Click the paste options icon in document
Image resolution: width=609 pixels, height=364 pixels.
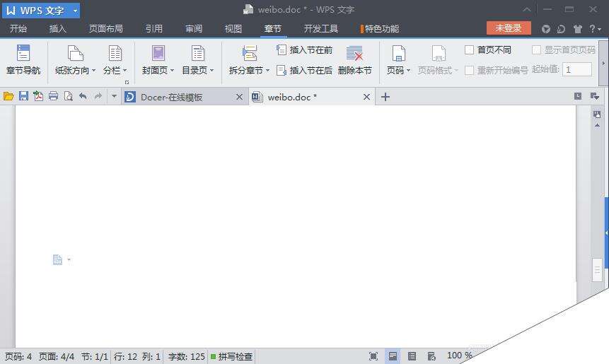tap(57, 259)
